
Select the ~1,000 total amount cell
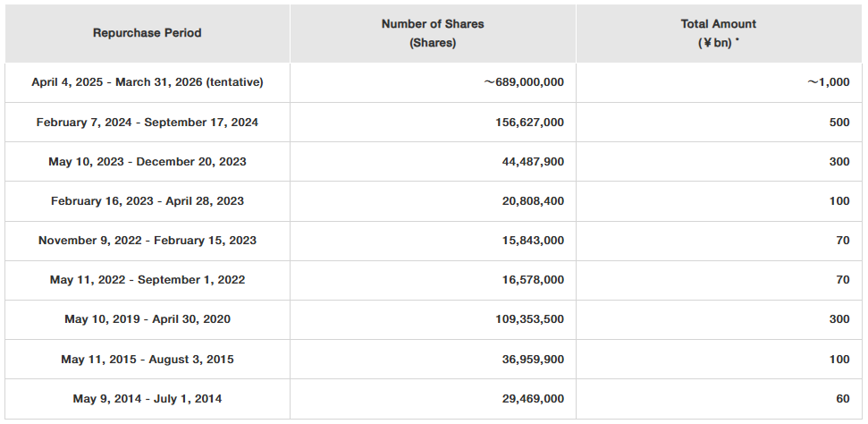click(828, 82)
